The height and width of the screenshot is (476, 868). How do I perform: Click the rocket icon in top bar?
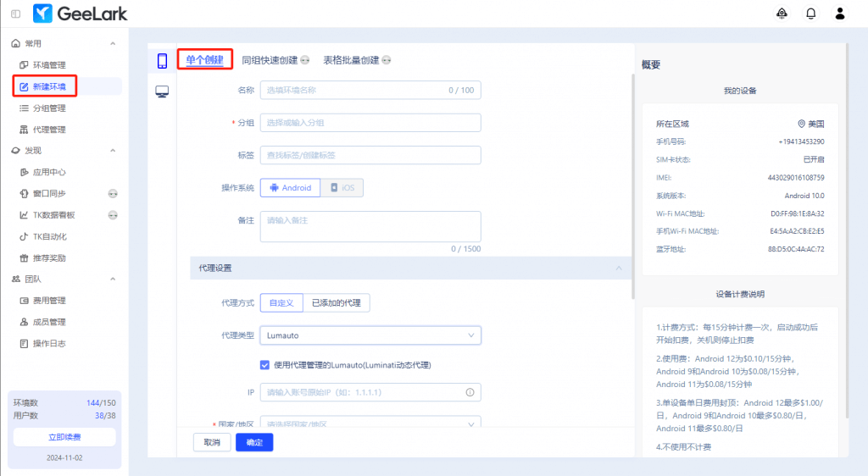click(782, 14)
